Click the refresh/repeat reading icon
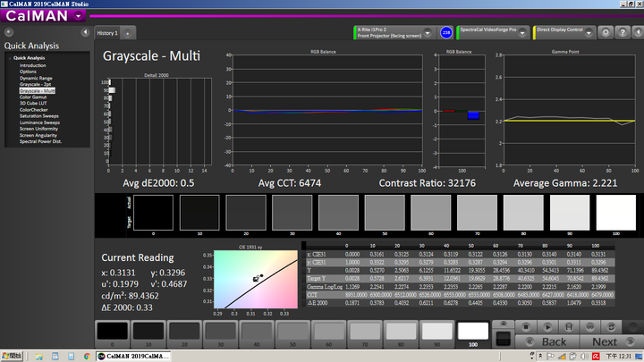644x362 pixels. pyautogui.click(x=611, y=327)
